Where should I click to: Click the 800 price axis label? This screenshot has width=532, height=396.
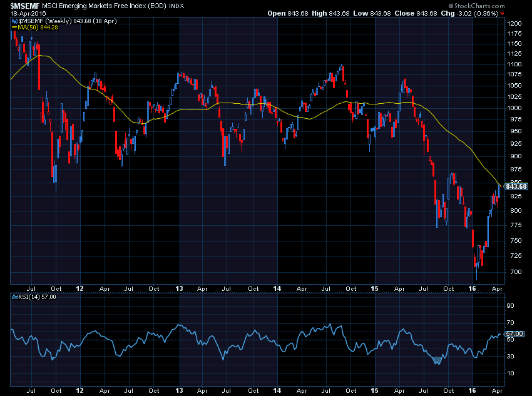tap(516, 211)
